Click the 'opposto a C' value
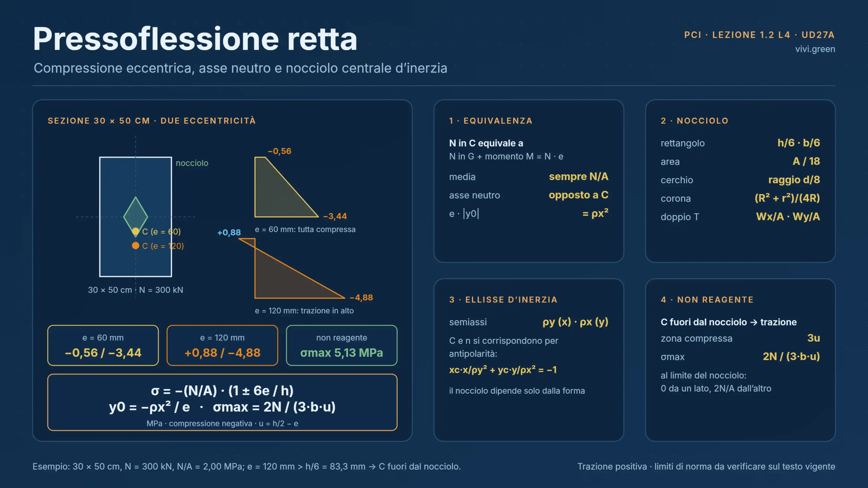Viewport: 868px width, 488px height. tap(578, 195)
